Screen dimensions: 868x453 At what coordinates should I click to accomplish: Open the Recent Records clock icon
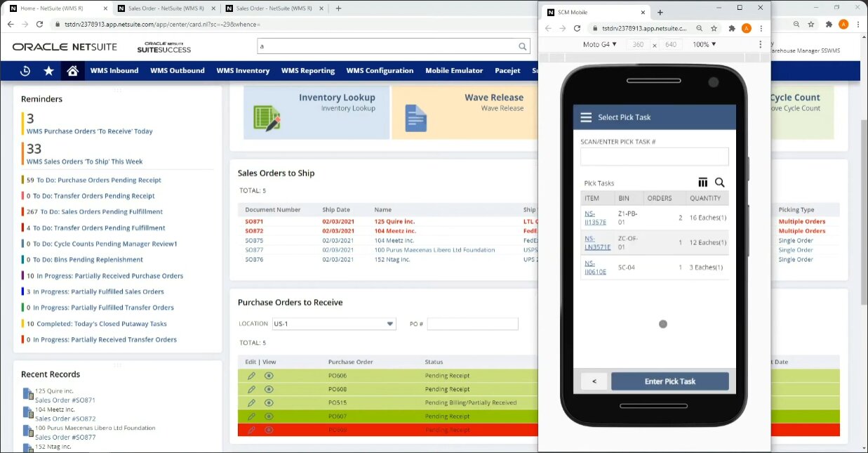pos(25,71)
